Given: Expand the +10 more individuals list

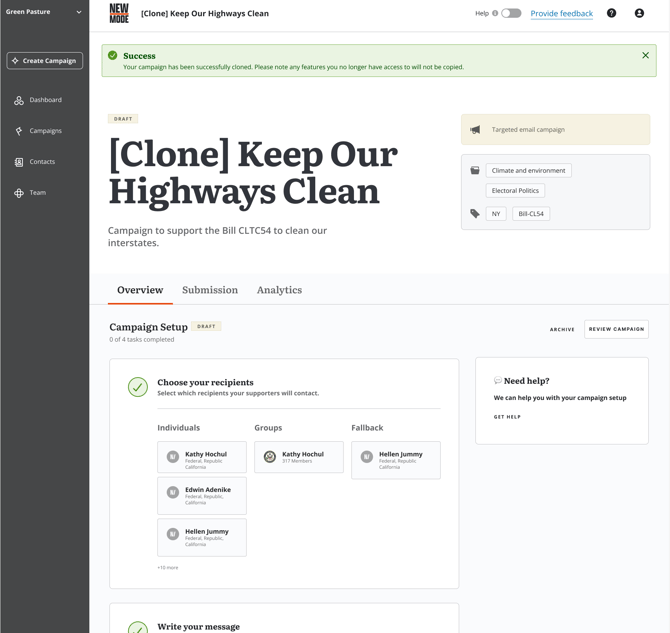Looking at the screenshot, I should 167,567.
